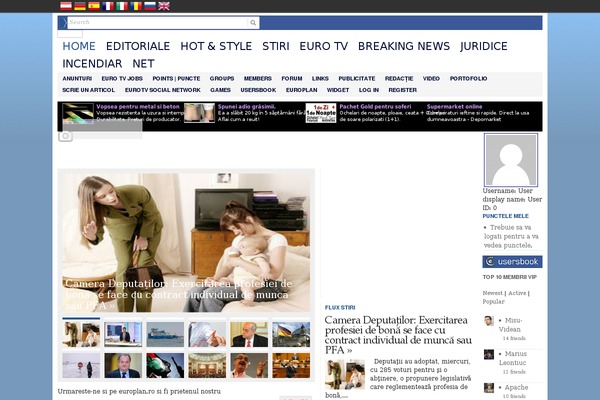Open FLUX STIRI article headline
This screenshot has height=400, width=600.
pos(398,335)
